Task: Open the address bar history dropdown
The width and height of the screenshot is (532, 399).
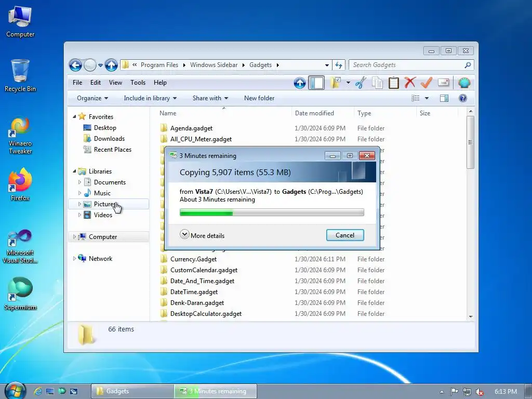Action: [327, 65]
